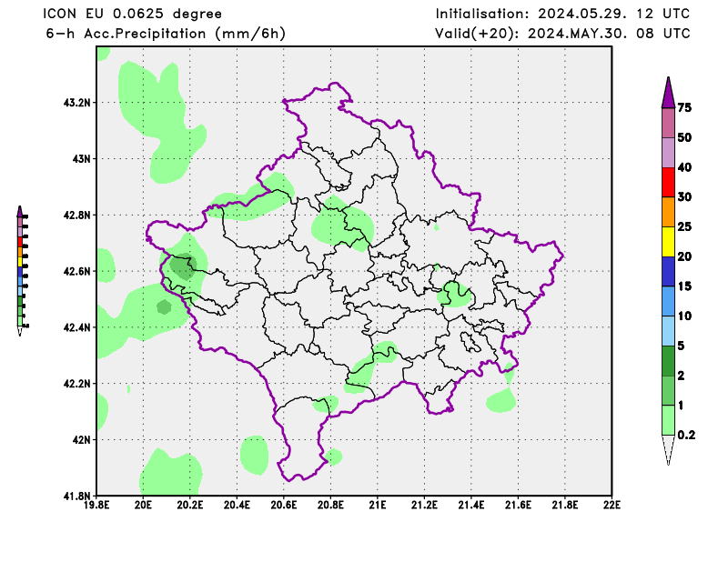
Task: Click the '20.6E' longitude label
Action: click(284, 505)
